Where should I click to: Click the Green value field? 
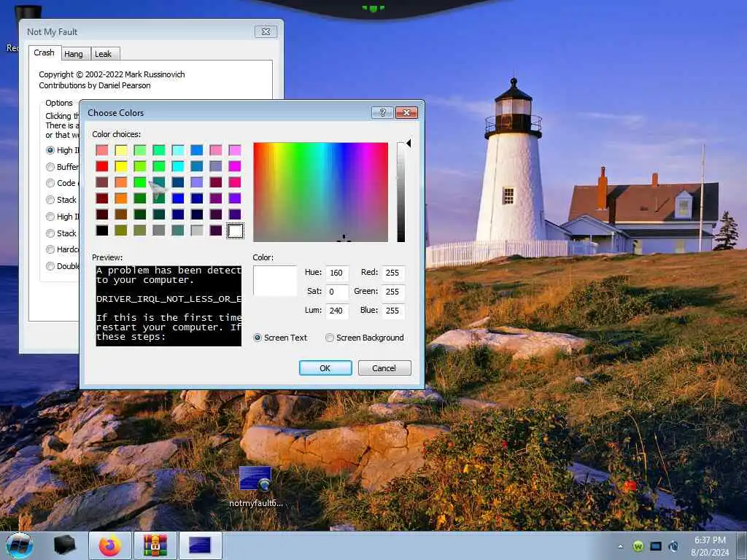(x=393, y=292)
